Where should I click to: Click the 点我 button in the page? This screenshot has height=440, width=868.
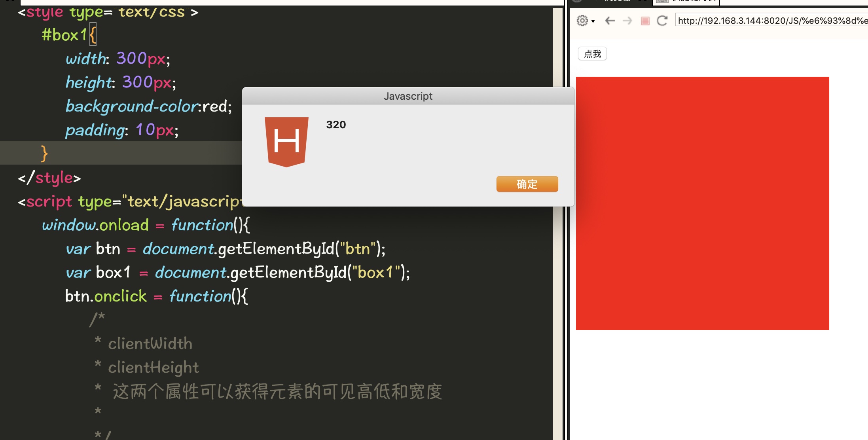pos(592,54)
